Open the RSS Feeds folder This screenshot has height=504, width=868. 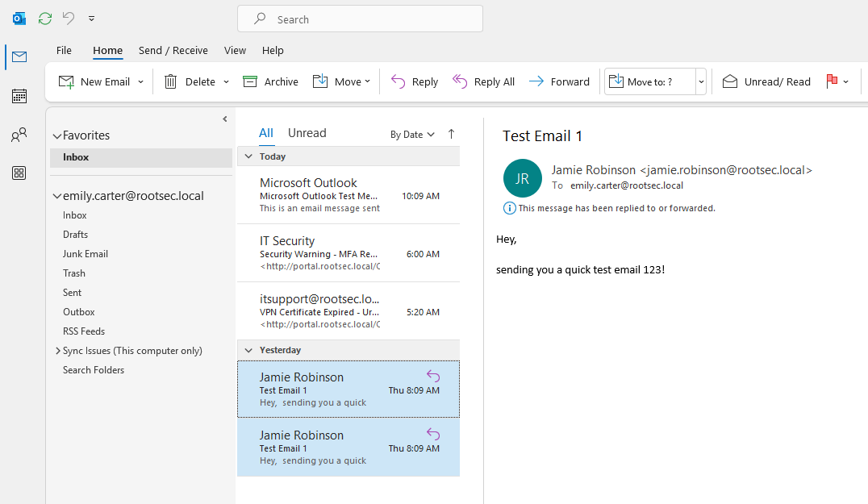pyautogui.click(x=84, y=331)
